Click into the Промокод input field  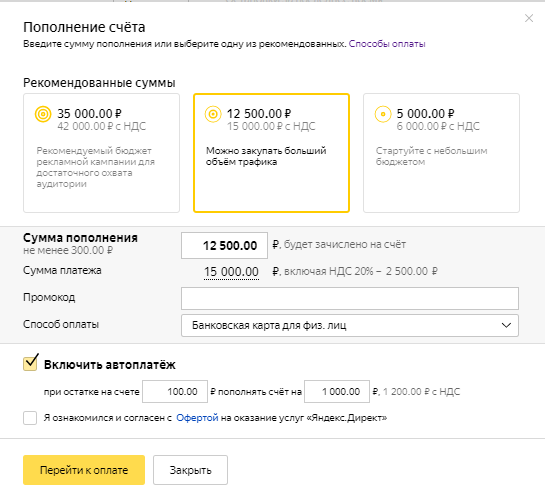click(350, 298)
